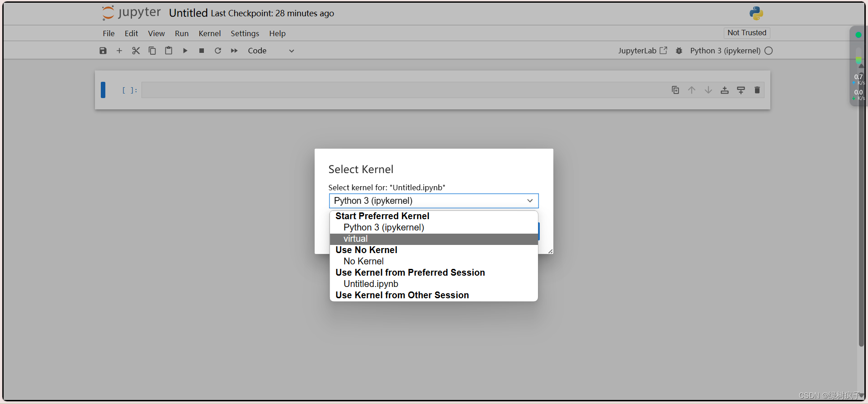The width and height of the screenshot is (868, 404).
Task: Click the Last Checkpoint text
Action: [x=273, y=14]
